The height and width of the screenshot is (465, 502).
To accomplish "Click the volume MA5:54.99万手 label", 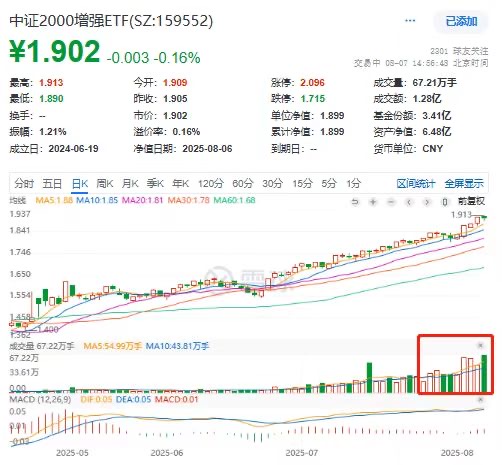I will [x=113, y=346].
